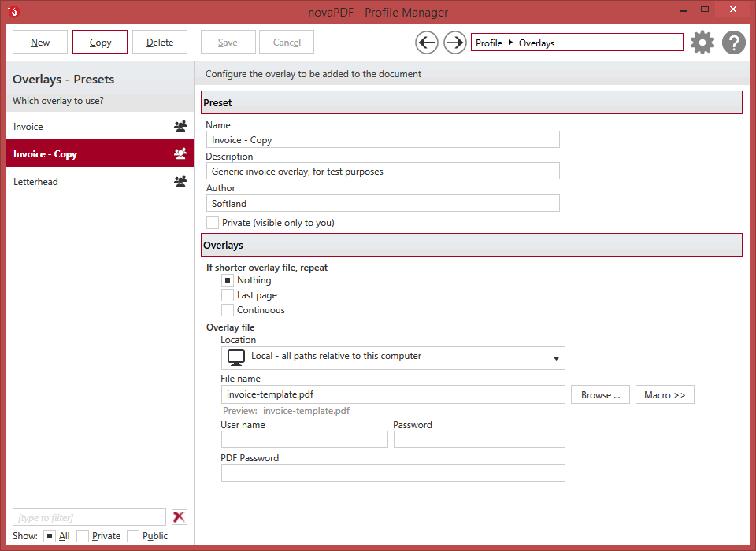
Task: Click Overlays in the breadcrumb path
Action: [536, 43]
